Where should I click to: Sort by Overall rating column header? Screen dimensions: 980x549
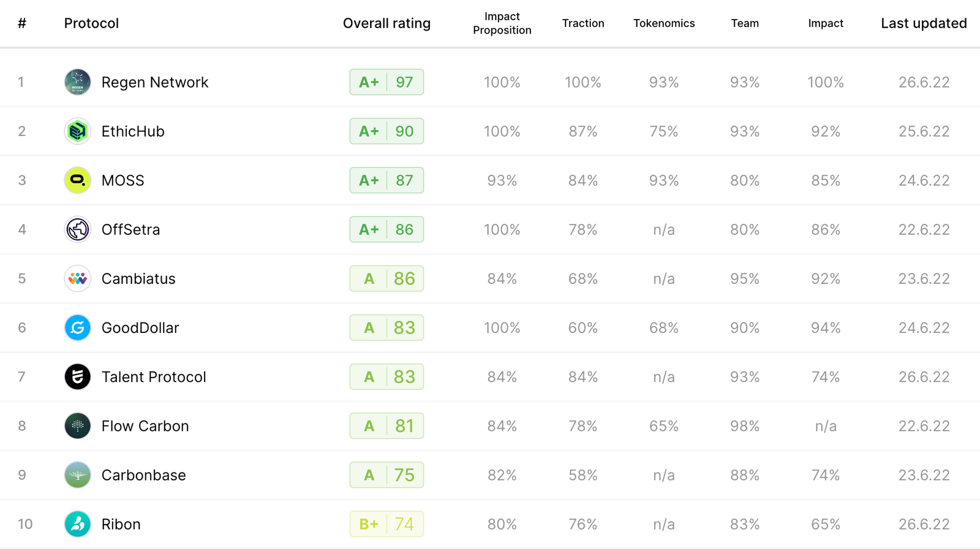[x=386, y=23]
